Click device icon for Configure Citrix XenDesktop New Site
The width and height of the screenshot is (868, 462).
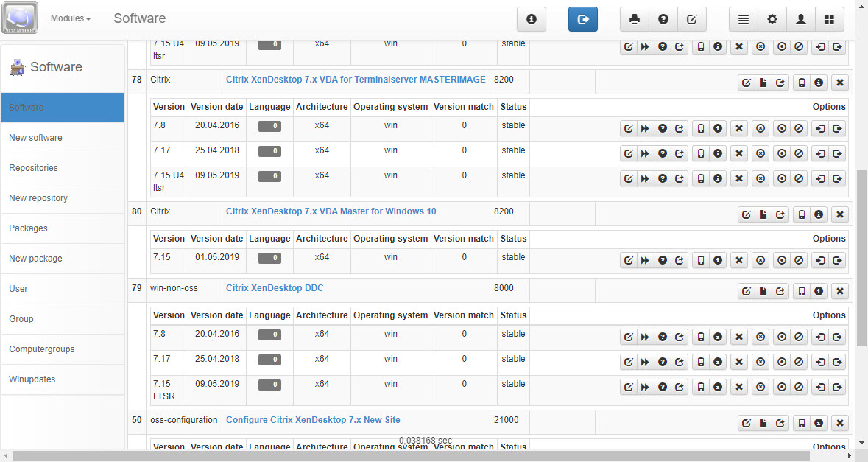pyautogui.click(x=802, y=423)
